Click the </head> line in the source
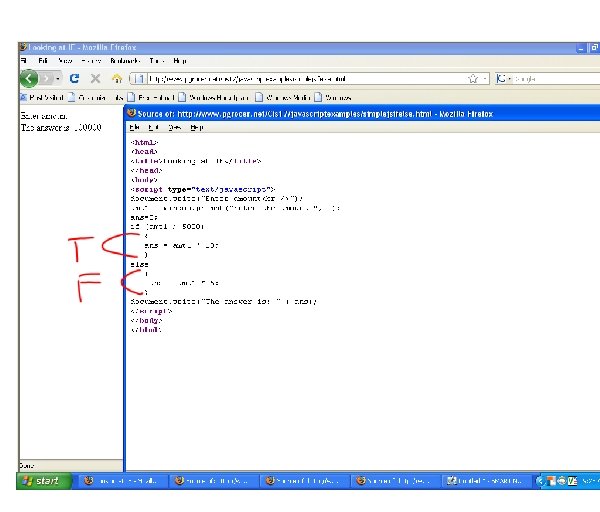The width and height of the screenshot is (600, 512). point(147,170)
